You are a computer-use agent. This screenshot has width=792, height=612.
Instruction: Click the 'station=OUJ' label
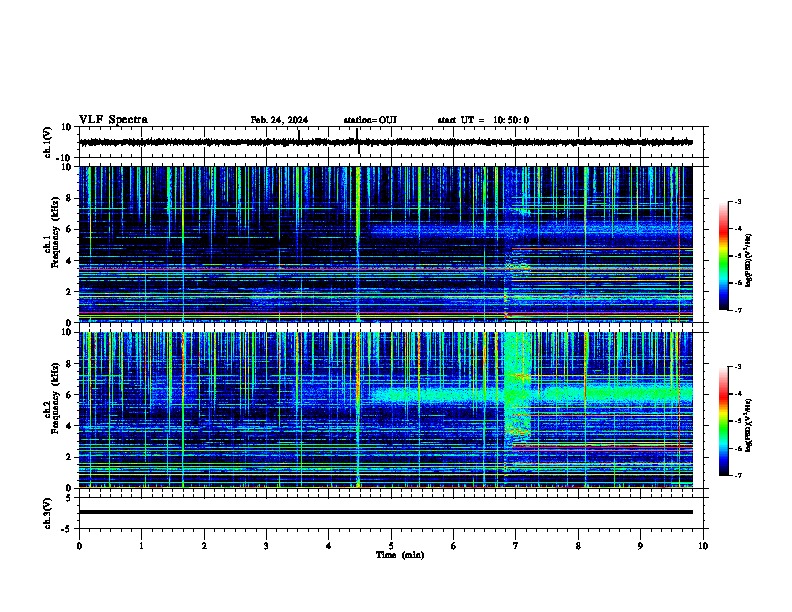[x=370, y=120]
